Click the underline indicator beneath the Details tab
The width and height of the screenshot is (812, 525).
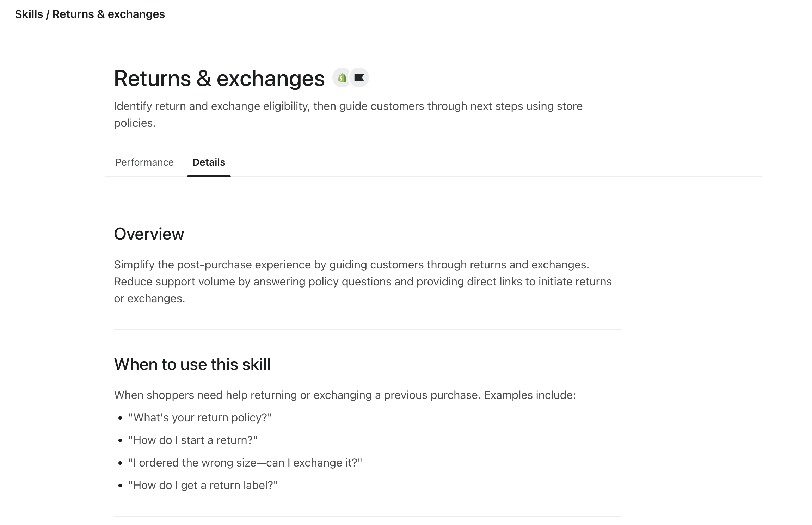pyautogui.click(x=209, y=176)
